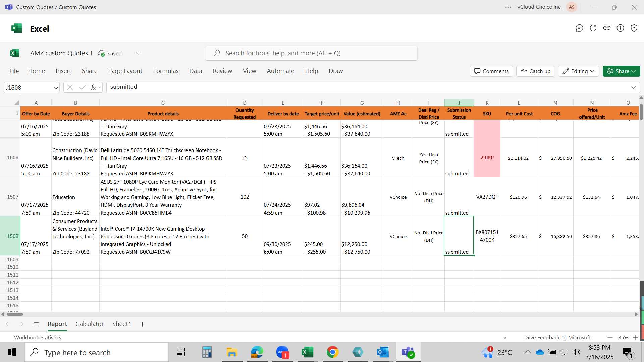
Task: Open the Automate ribbon tab
Action: [280, 71]
